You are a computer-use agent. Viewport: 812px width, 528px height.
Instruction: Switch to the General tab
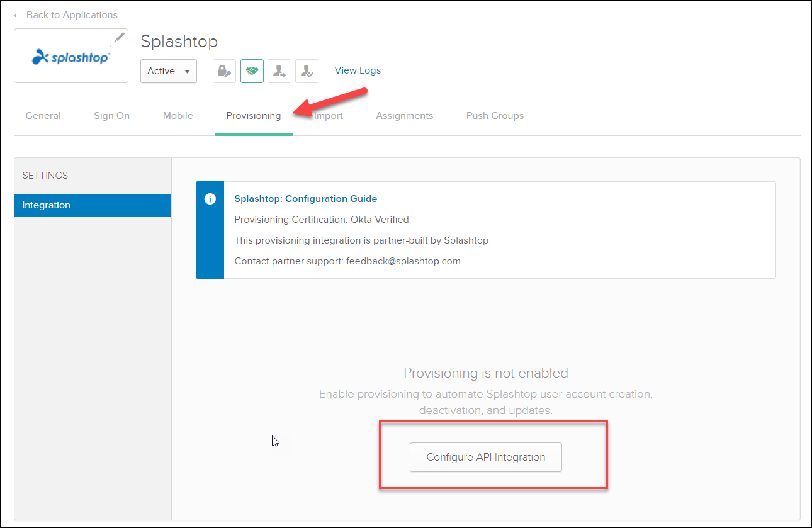tap(43, 115)
